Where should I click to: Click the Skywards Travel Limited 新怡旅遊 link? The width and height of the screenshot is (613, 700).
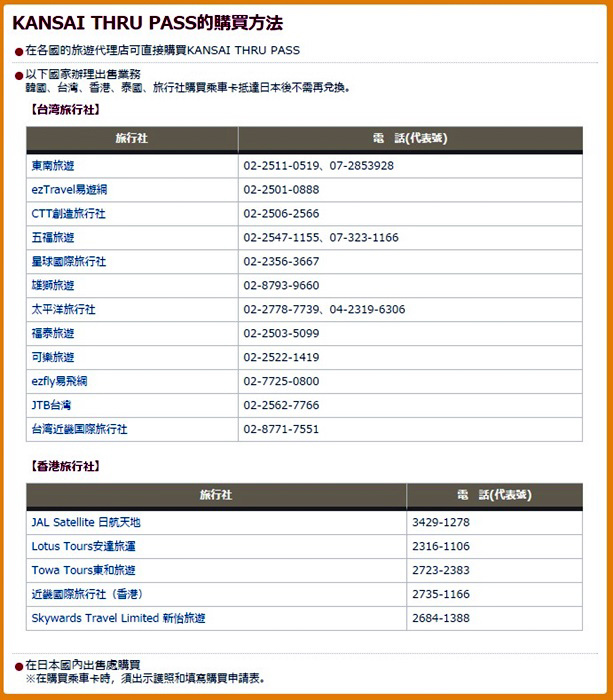(118, 618)
